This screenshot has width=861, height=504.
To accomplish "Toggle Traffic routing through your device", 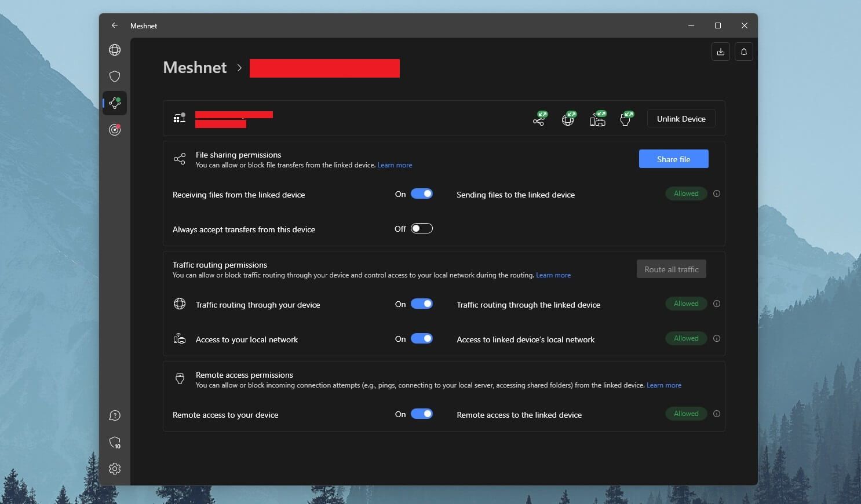I will (422, 304).
